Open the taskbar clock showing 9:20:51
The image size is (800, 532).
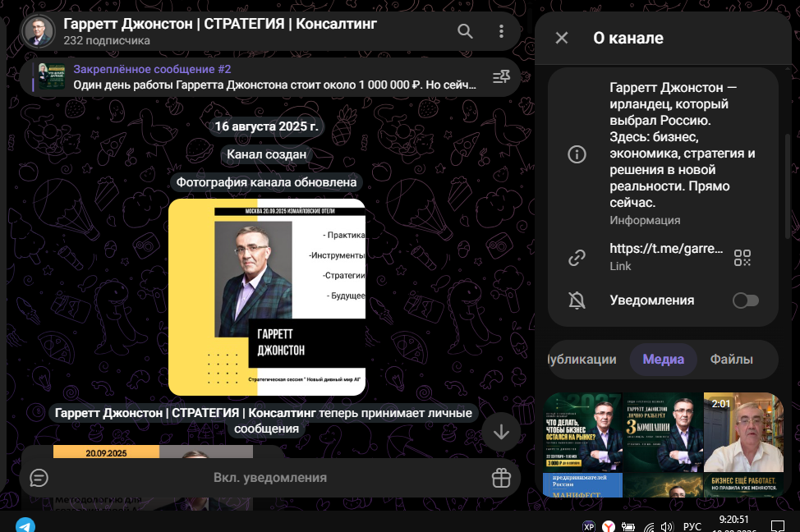(733, 525)
